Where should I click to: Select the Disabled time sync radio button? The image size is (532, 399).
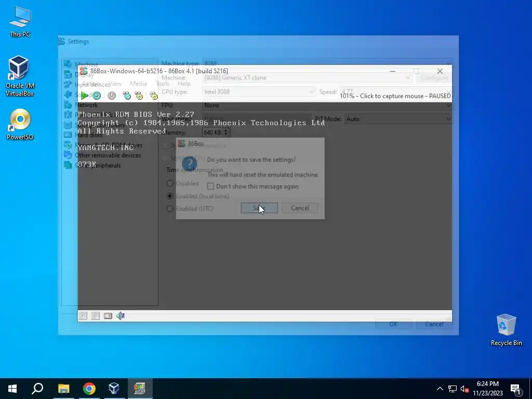(x=170, y=183)
